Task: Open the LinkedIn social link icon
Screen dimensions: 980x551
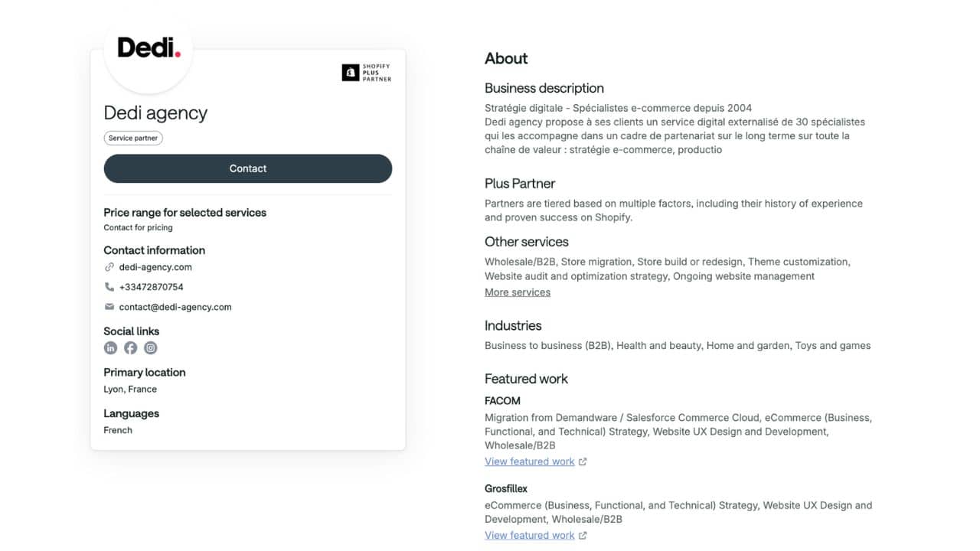Action: click(x=110, y=348)
